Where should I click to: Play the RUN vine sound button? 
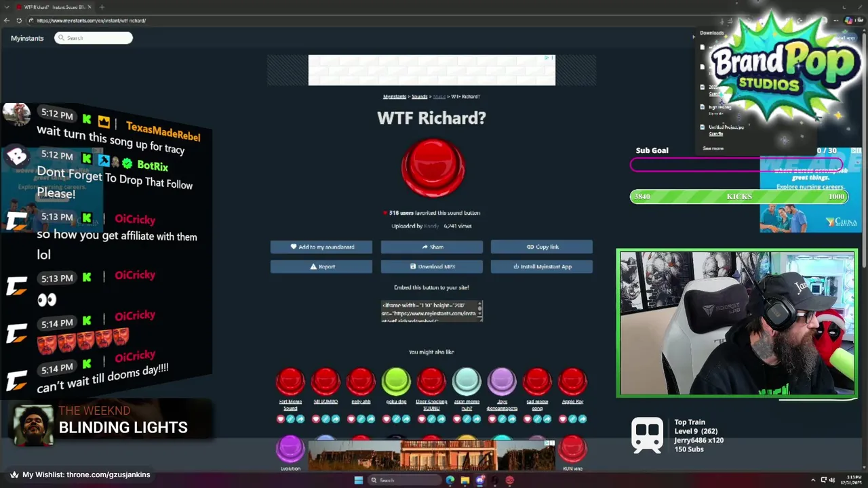click(x=572, y=449)
